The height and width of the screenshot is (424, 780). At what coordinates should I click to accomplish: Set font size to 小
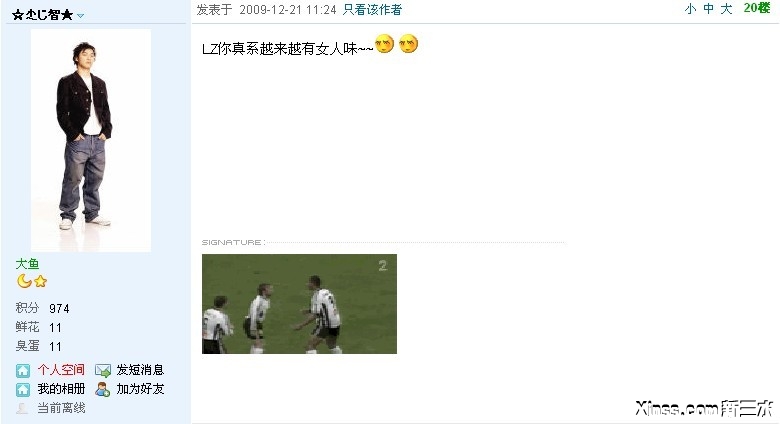pyautogui.click(x=690, y=9)
